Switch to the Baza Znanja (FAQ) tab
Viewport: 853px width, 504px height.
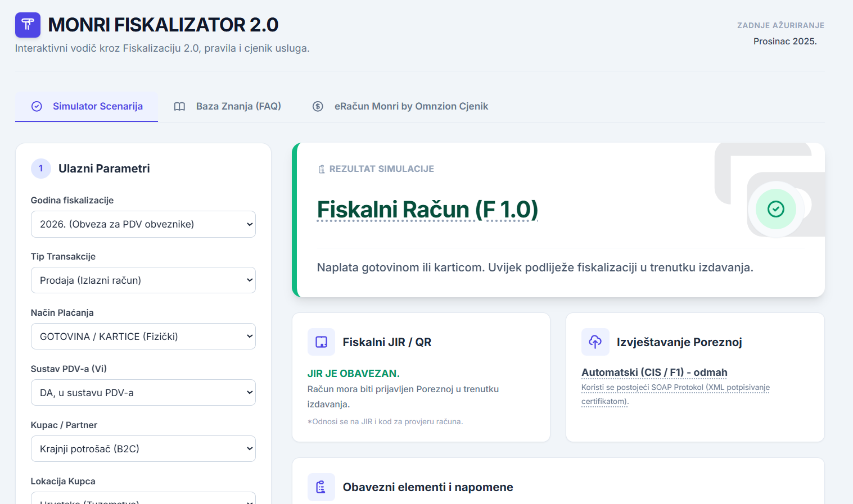[x=238, y=106]
